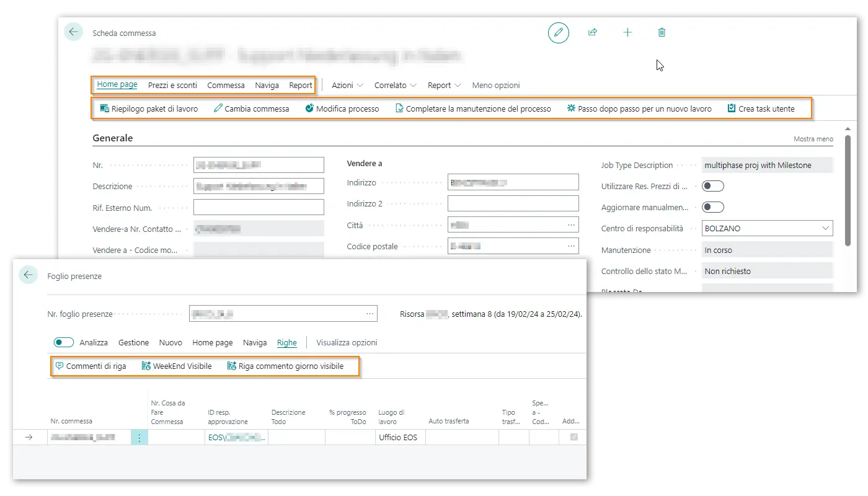Open Riepilogo paket di lavoro
Screen dimensions: 868x496
tap(149, 108)
